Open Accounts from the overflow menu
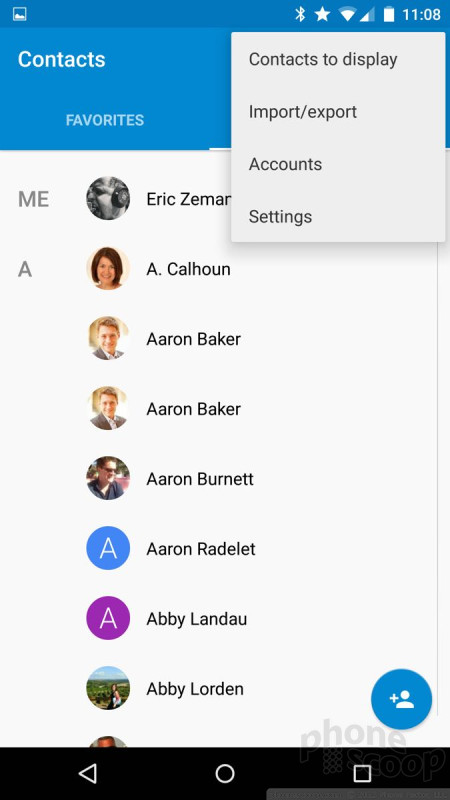The height and width of the screenshot is (800, 450). pos(338,164)
